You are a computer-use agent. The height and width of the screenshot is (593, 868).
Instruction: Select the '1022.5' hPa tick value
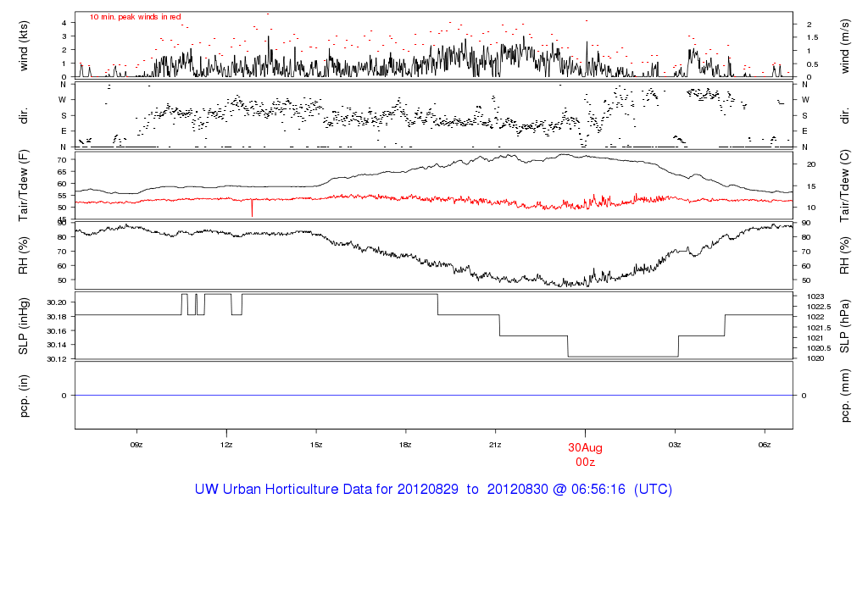pos(819,307)
